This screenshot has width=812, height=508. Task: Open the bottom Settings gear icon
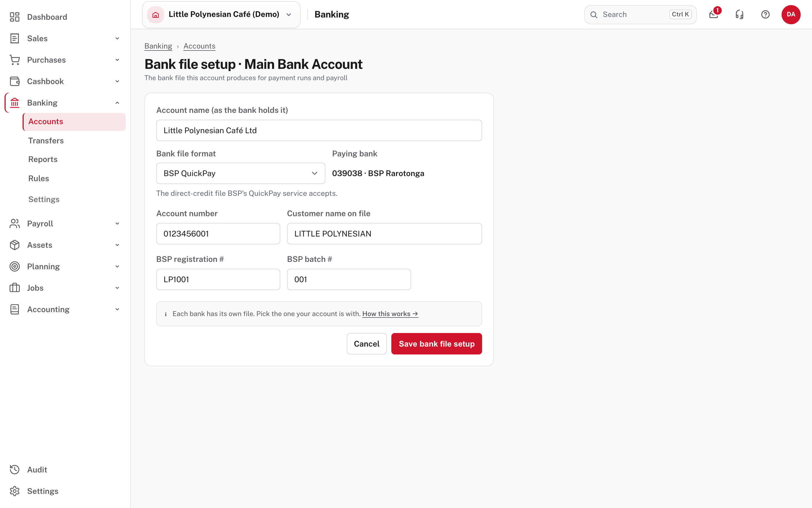click(14, 491)
